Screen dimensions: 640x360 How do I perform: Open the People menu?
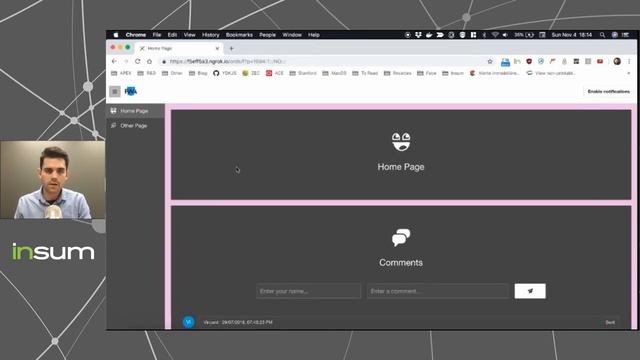pyautogui.click(x=267, y=35)
